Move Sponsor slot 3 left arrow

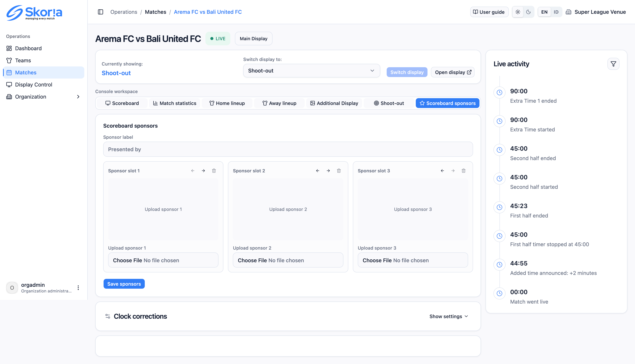click(442, 170)
